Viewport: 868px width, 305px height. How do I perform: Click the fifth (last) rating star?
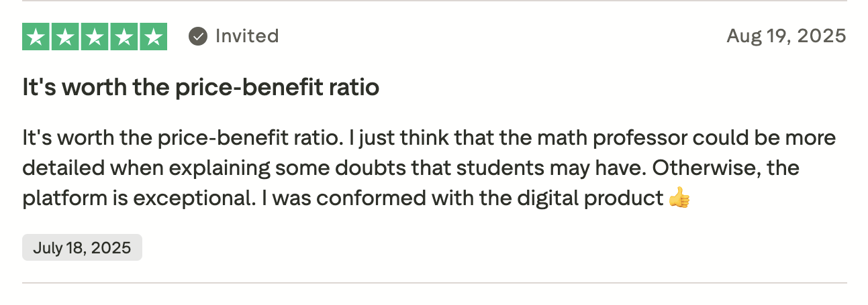click(x=153, y=36)
